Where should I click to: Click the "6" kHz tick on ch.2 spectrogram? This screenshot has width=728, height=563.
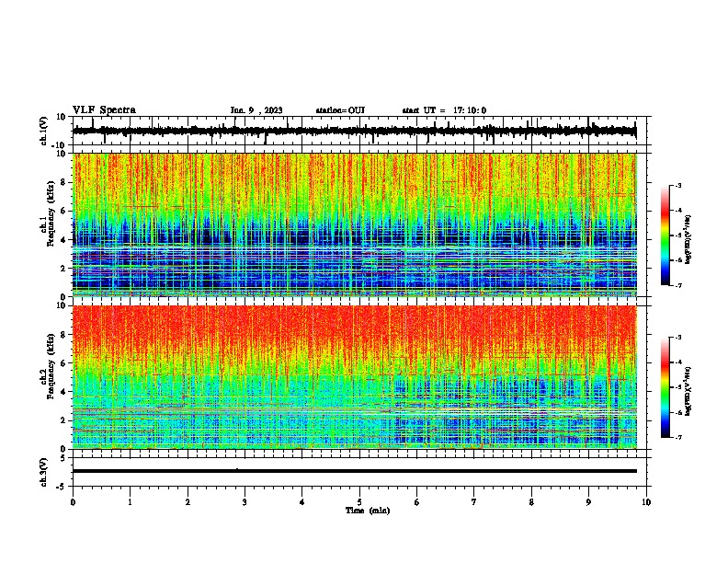64,362
